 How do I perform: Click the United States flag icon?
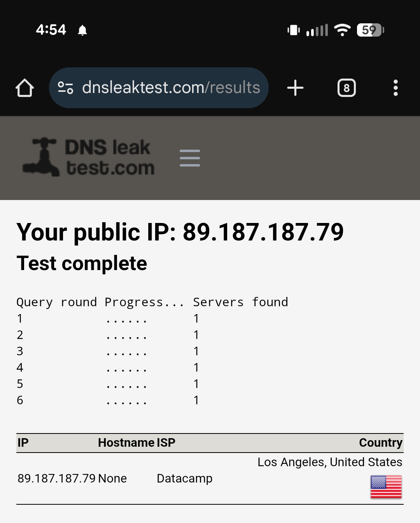(x=386, y=487)
